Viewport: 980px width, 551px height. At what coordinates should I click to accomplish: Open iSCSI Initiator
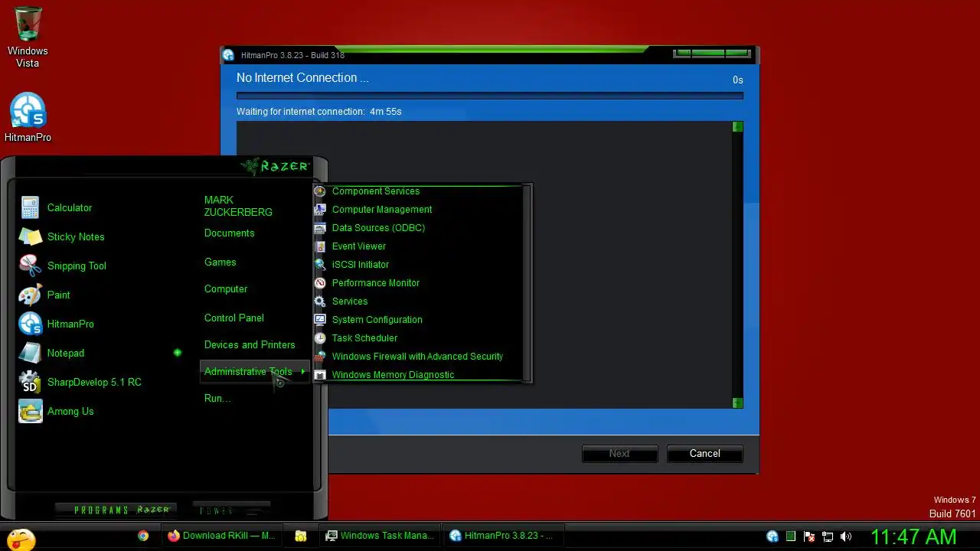360,264
